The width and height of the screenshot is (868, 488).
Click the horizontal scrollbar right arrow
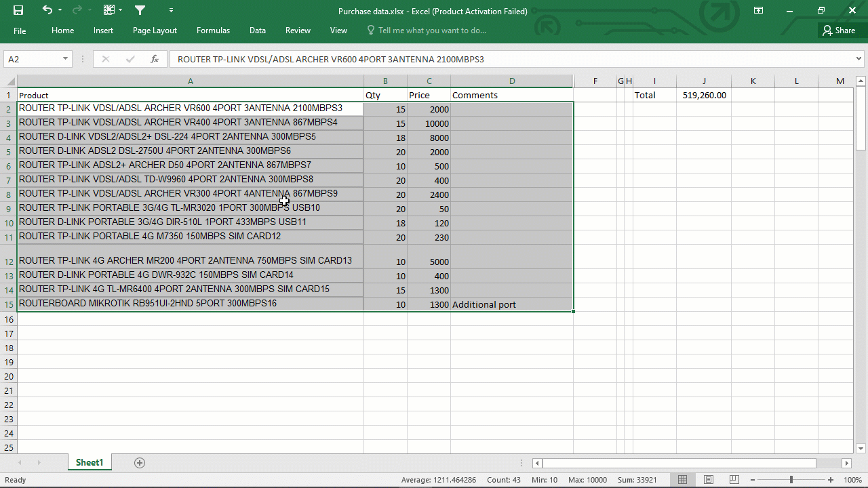(846, 463)
